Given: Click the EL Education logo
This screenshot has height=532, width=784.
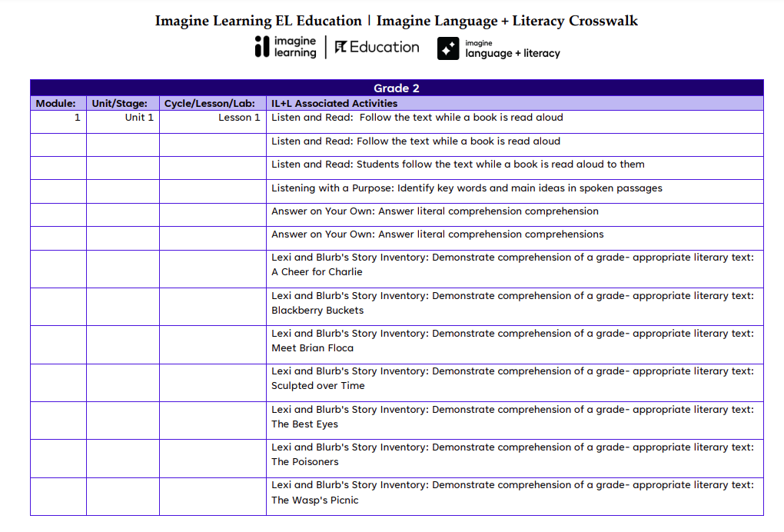Looking at the screenshot, I should coord(376,47).
